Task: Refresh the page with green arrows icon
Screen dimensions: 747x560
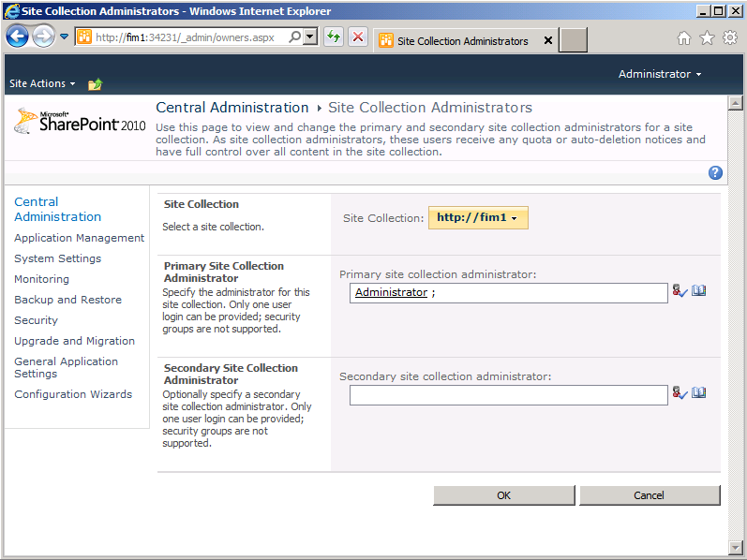Action: point(334,37)
